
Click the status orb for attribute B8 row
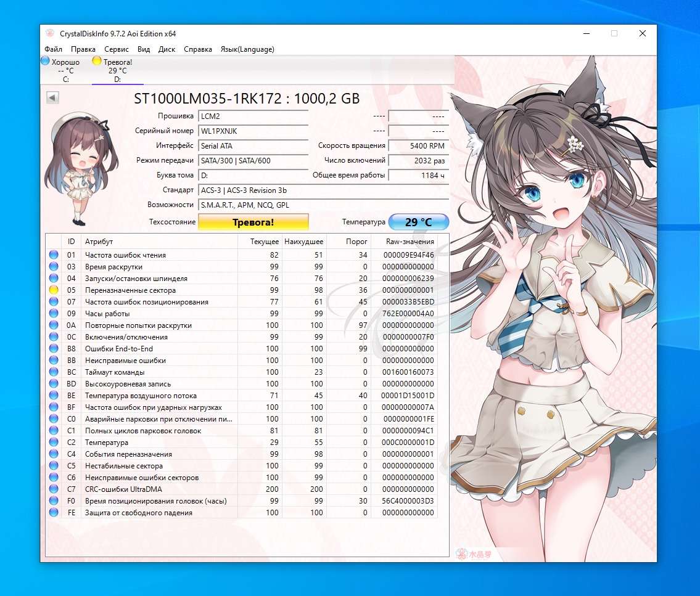[54, 348]
